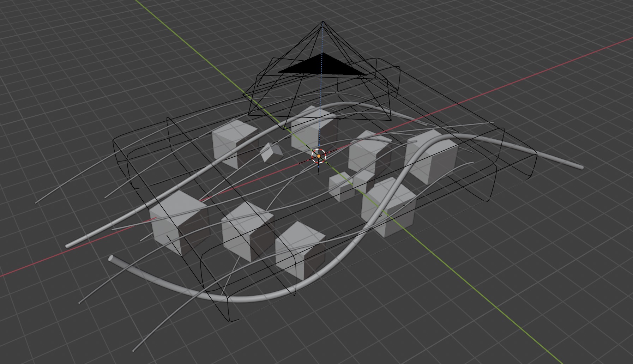This screenshot has height=364, width=633.
Task: Select the small tilted cube near the center
Action: (271, 153)
